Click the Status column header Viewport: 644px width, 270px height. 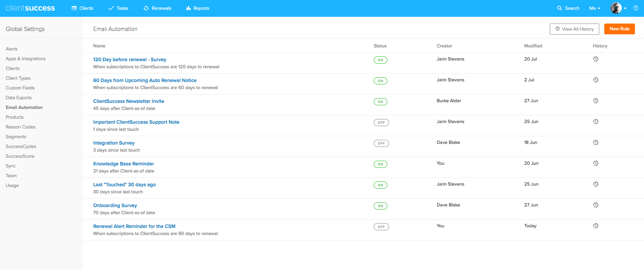(380, 46)
